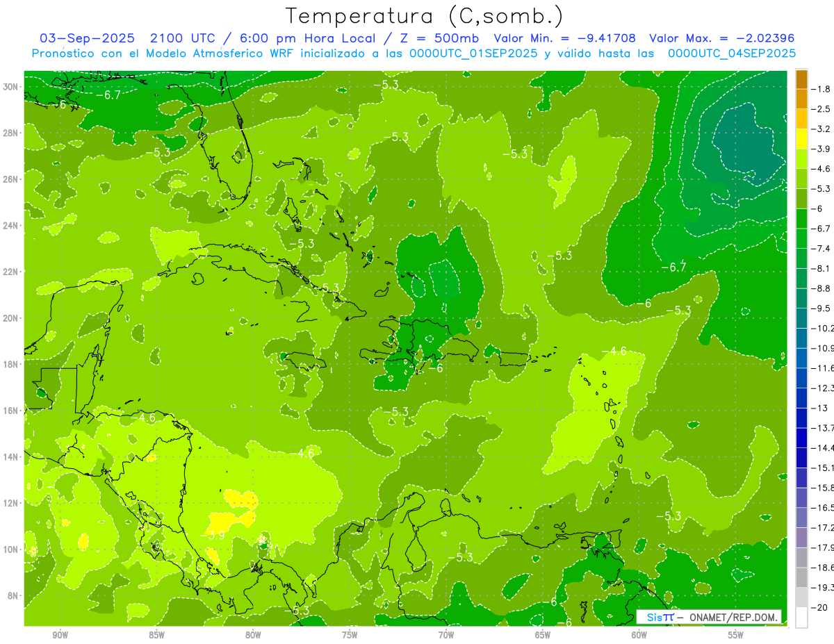
Task: Click the "Valor Max. = -2.02396" text
Action: coord(721,38)
